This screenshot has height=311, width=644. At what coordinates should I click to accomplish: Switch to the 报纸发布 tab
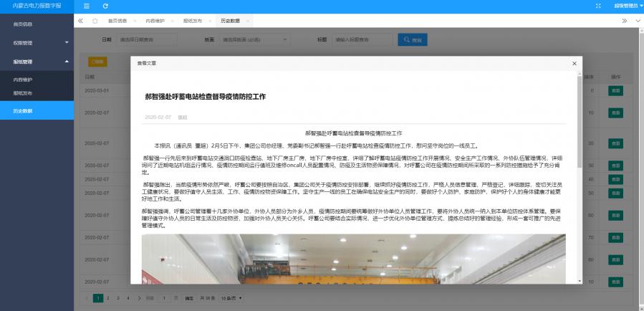(193, 21)
